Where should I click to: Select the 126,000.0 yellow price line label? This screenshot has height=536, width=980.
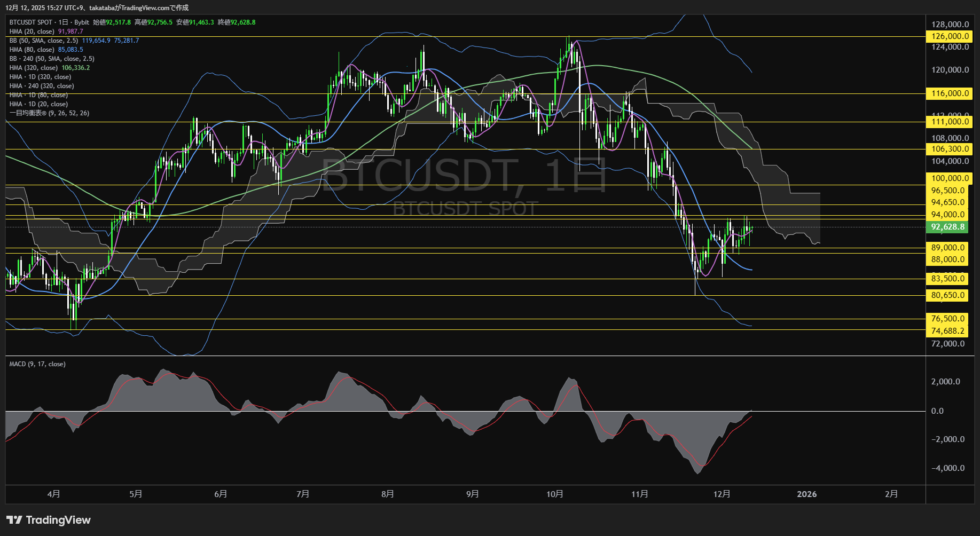click(x=950, y=36)
